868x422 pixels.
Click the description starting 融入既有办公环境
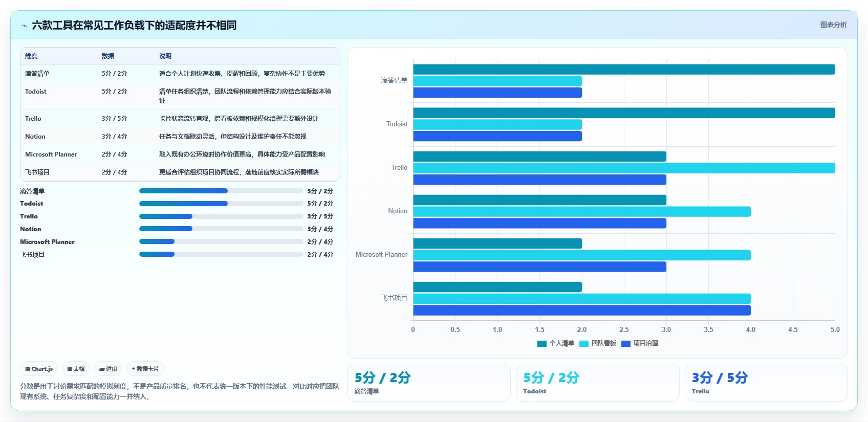coord(242,154)
